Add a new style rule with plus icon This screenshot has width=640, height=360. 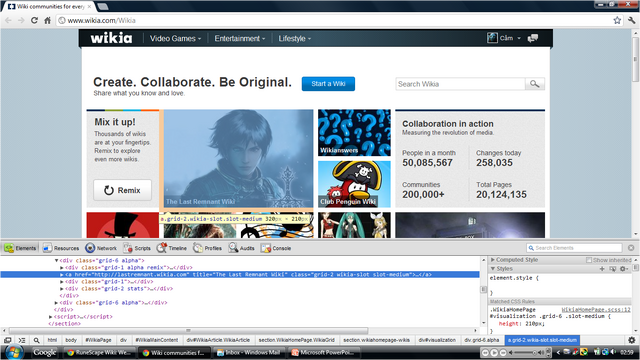pyautogui.click(x=602, y=269)
